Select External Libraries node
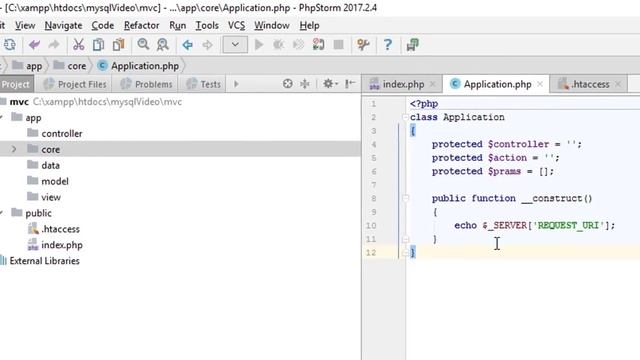 pyautogui.click(x=180, y=261)
